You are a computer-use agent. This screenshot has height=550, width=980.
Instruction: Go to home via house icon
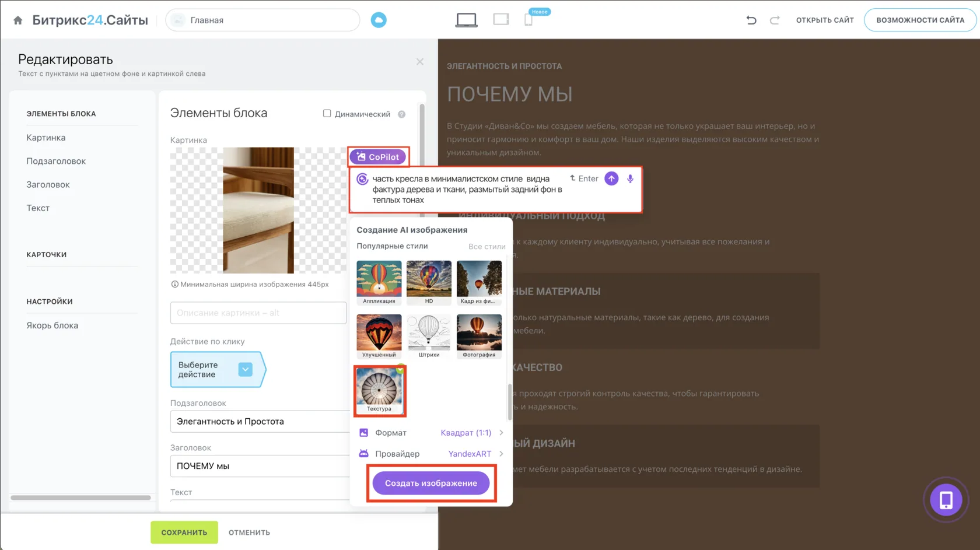[x=18, y=20]
